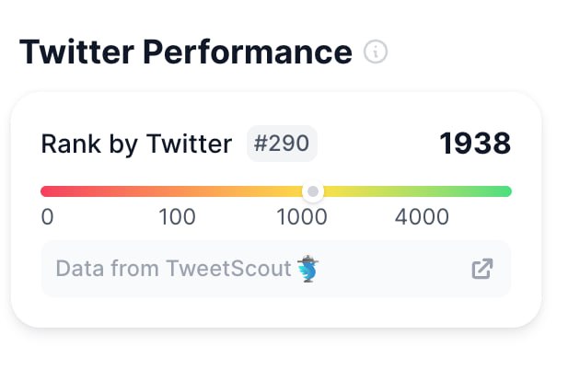Image resolution: width=580 pixels, height=392 pixels.
Task: Click the orange part of the bar above 100
Action: [x=178, y=191]
